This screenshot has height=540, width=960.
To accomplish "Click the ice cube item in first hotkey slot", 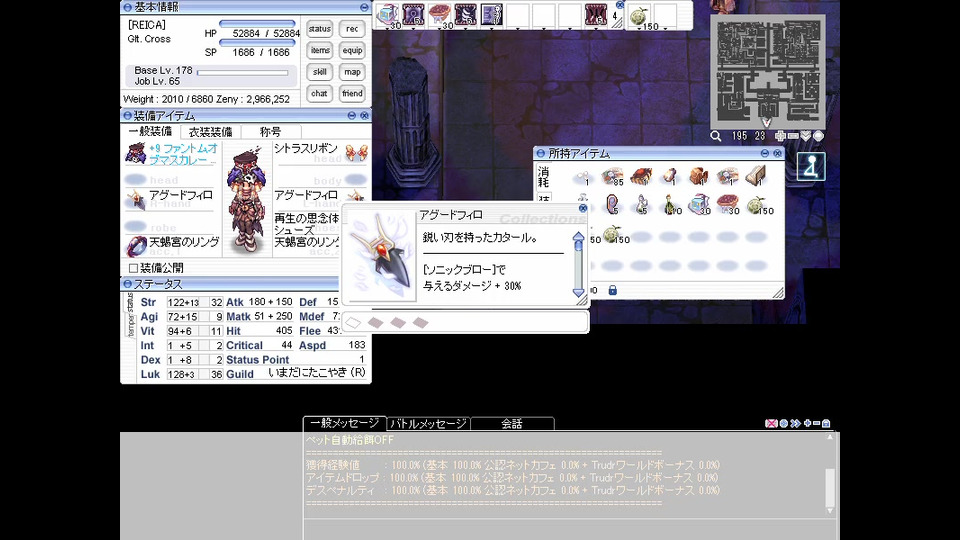I will [388, 15].
